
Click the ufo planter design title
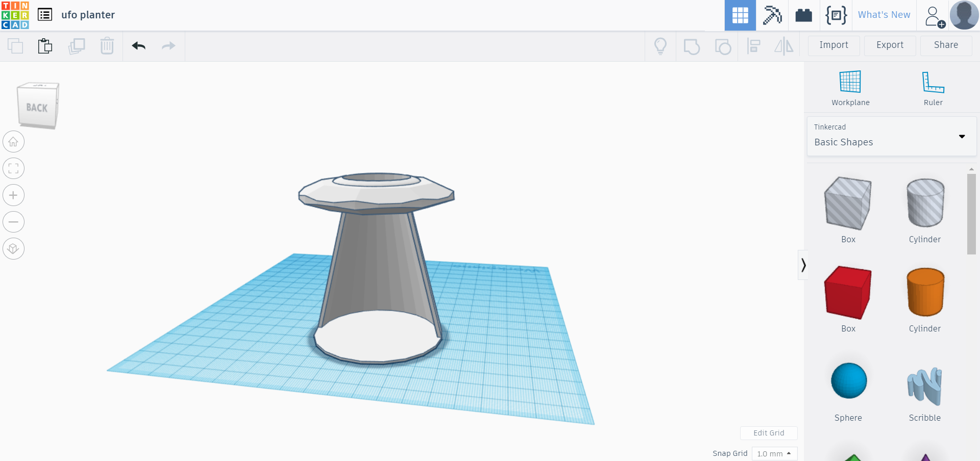pos(88,15)
